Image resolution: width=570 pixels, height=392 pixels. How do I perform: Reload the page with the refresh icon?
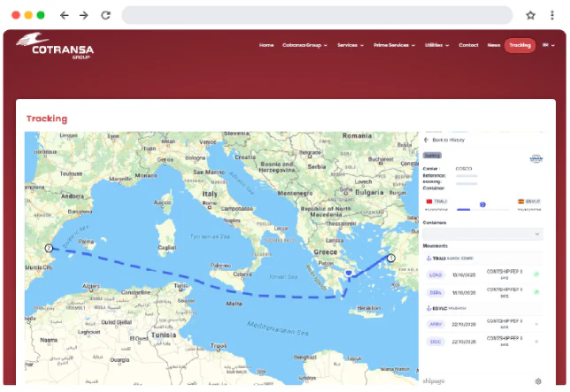coord(106,15)
